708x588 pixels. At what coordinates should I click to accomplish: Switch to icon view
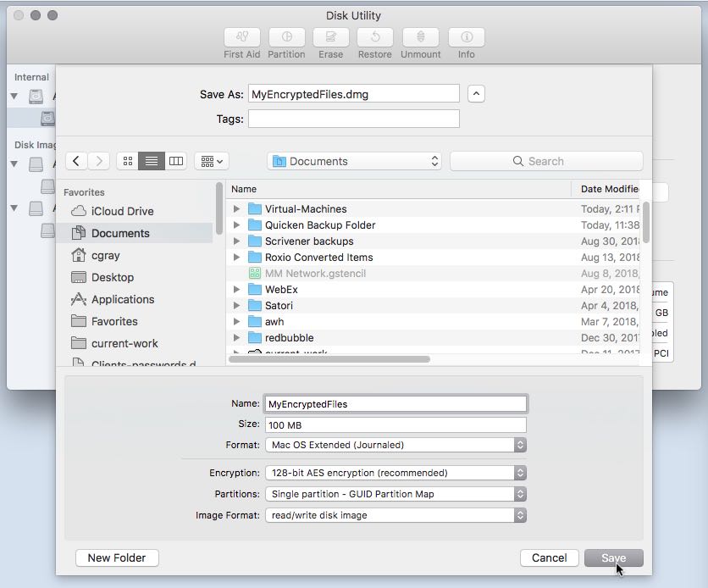(x=128, y=161)
